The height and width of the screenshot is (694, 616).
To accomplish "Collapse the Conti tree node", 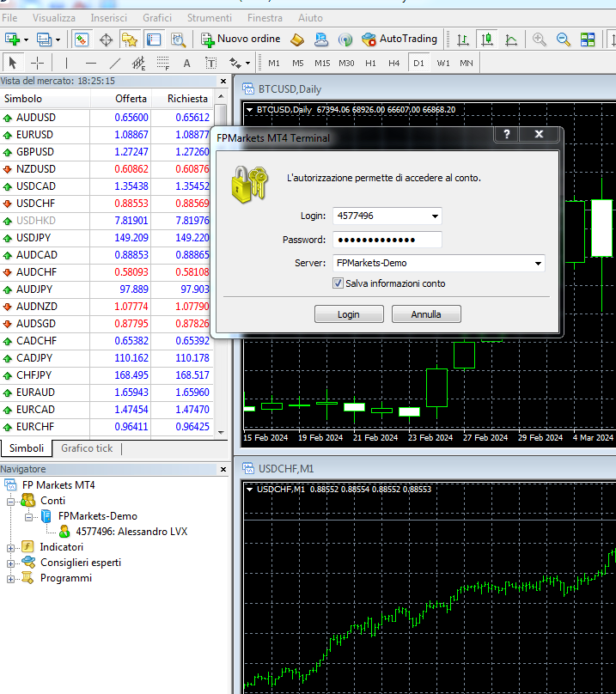I will pyautogui.click(x=10, y=502).
